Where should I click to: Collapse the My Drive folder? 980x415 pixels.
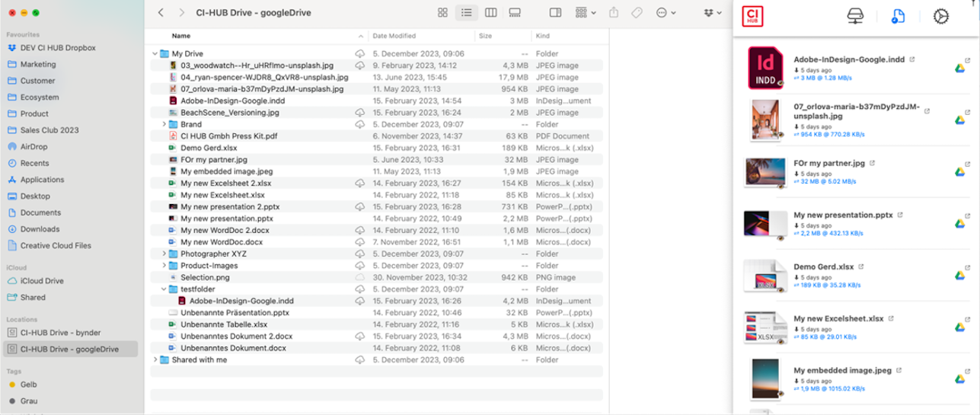(155, 54)
